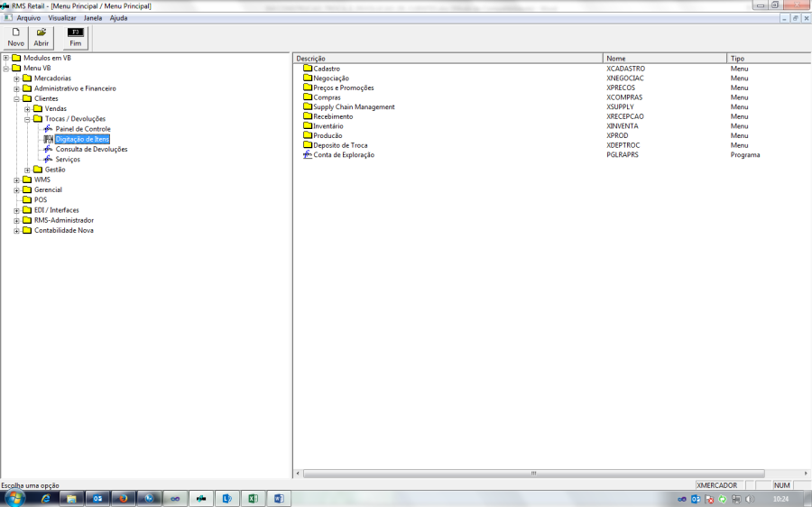Click the Supply Chain Management folder icon
812x507 pixels.
click(308, 106)
